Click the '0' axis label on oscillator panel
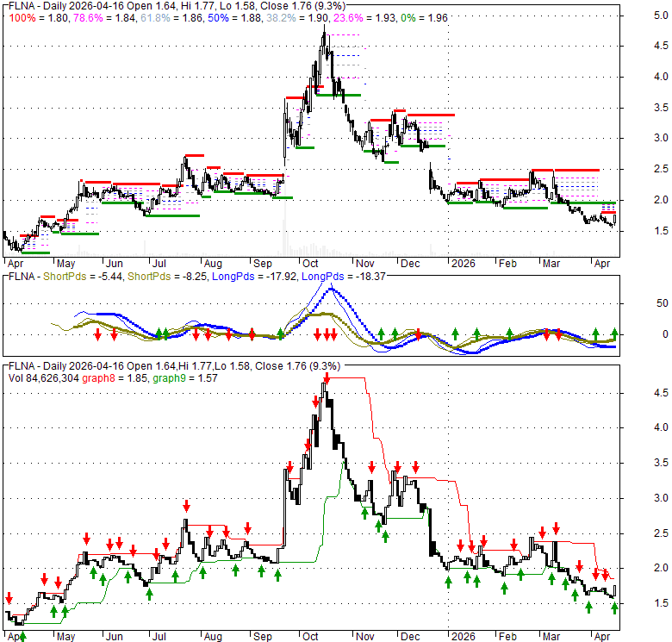Image resolution: width=672 pixels, height=642 pixels. [x=665, y=334]
